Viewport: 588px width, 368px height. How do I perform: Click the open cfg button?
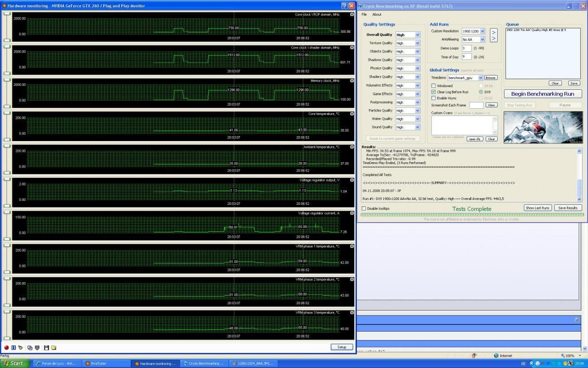click(x=475, y=139)
